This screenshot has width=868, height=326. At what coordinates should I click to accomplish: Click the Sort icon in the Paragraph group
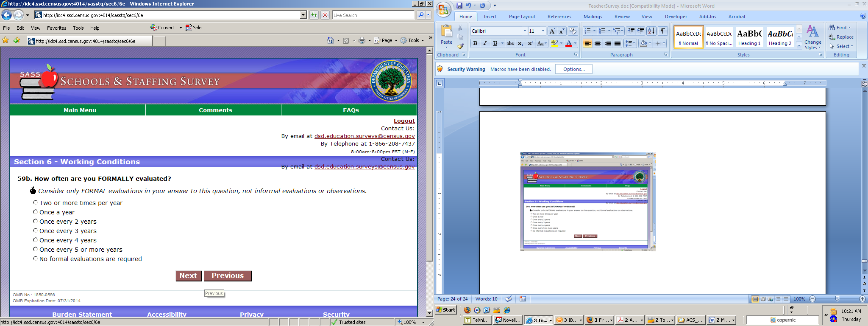(651, 31)
